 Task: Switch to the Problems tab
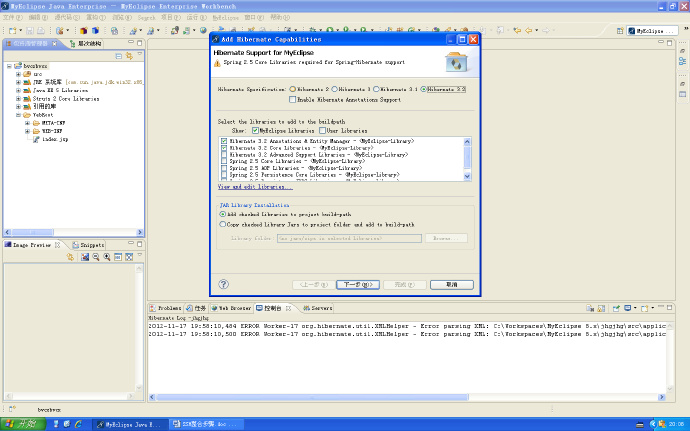click(x=165, y=308)
